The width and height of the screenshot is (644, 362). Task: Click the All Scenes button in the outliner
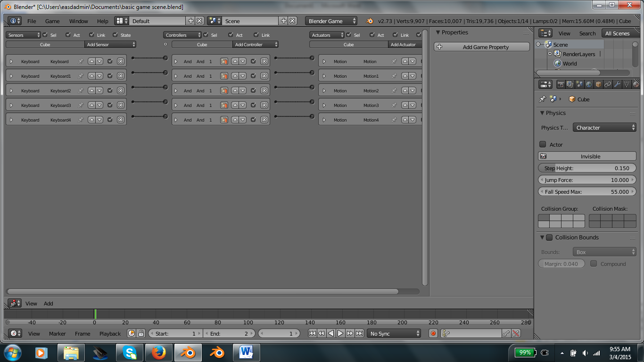(x=617, y=33)
